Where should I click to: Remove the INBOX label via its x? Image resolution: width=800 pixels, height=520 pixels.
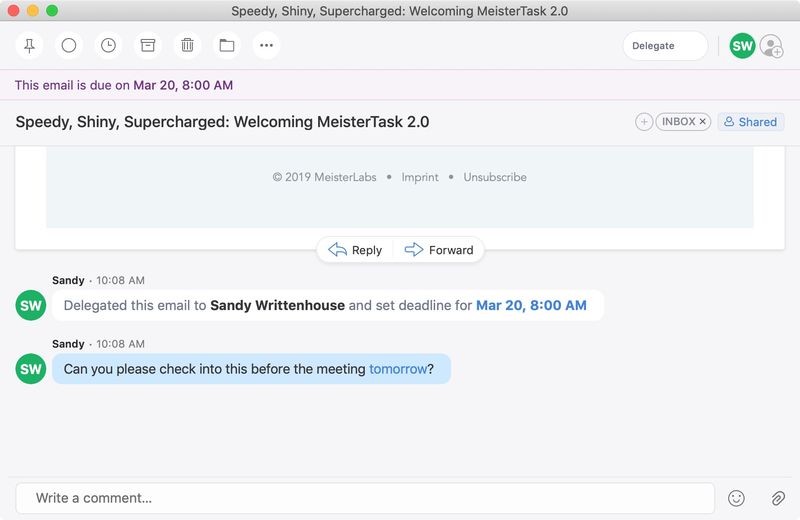coord(703,121)
